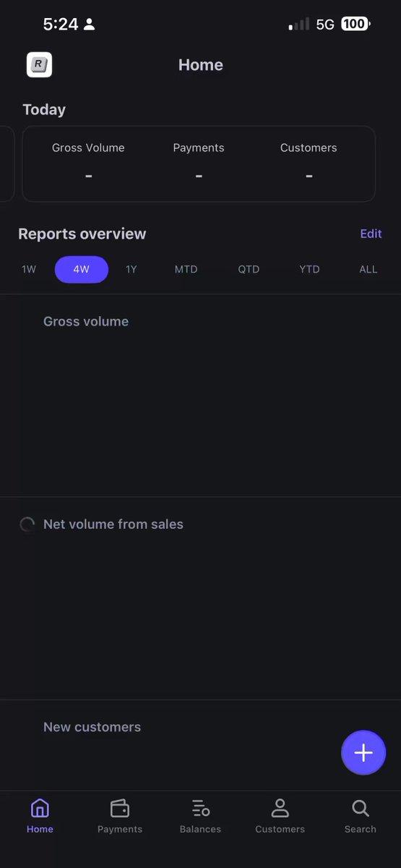Tap the loading spinner beside Net volume
Screen dimensions: 401x868
pyautogui.click(x=27, y=524)
